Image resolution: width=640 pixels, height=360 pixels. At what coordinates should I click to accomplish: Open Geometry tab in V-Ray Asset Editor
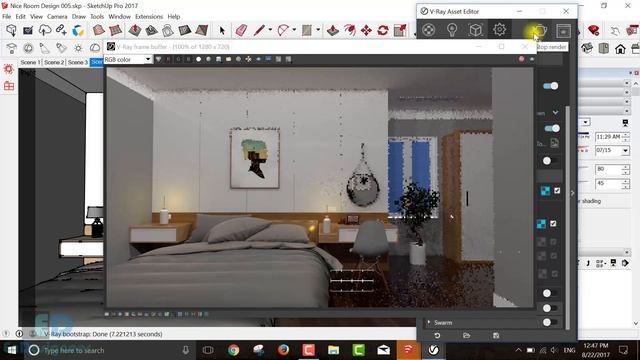pos(475,30)
